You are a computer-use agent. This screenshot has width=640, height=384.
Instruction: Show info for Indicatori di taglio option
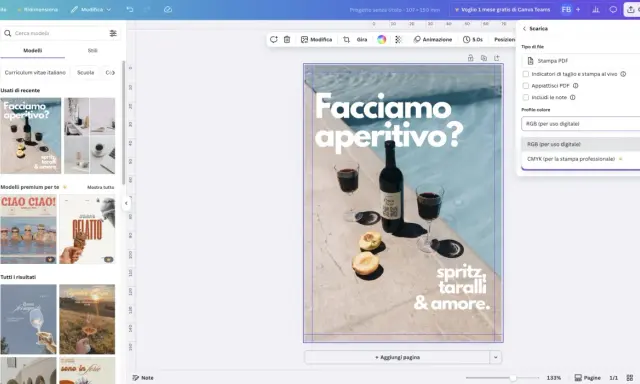pos(623,74)
